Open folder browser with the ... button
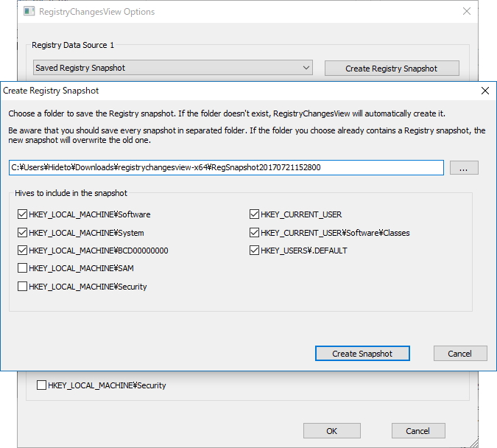The image size is (497, 448). pyautogui.click(x=464, y=167)
